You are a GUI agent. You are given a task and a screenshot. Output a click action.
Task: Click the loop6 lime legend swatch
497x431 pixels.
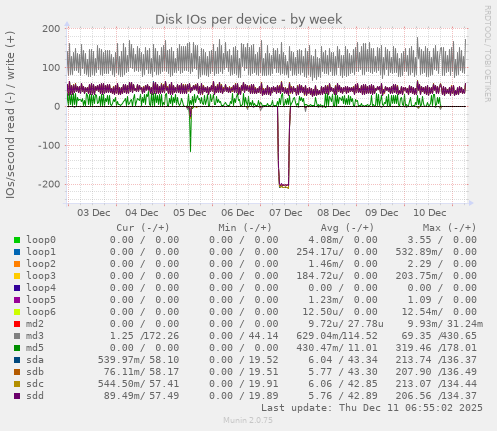[17, 312]
